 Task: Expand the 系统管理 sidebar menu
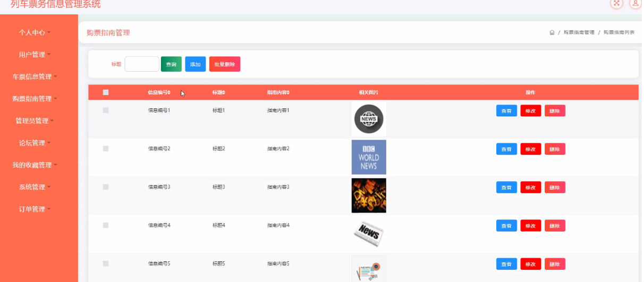(35, 187)
